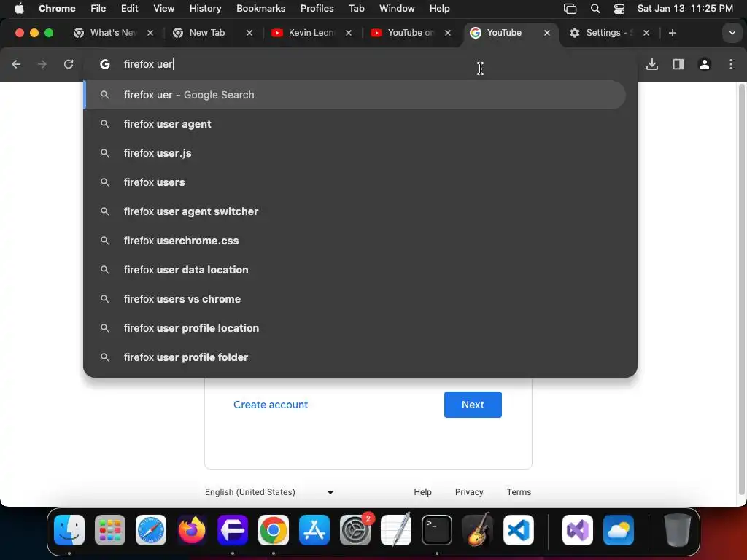The height and width of the screenshot is (560, 747).
Task: Open Finder from the Dock
Action: pyautogui.click(x=69, y=530)
